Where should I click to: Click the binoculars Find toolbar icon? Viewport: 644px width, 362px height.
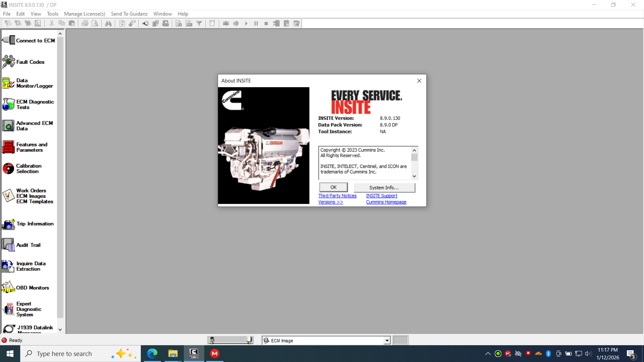tap(108, 23)
